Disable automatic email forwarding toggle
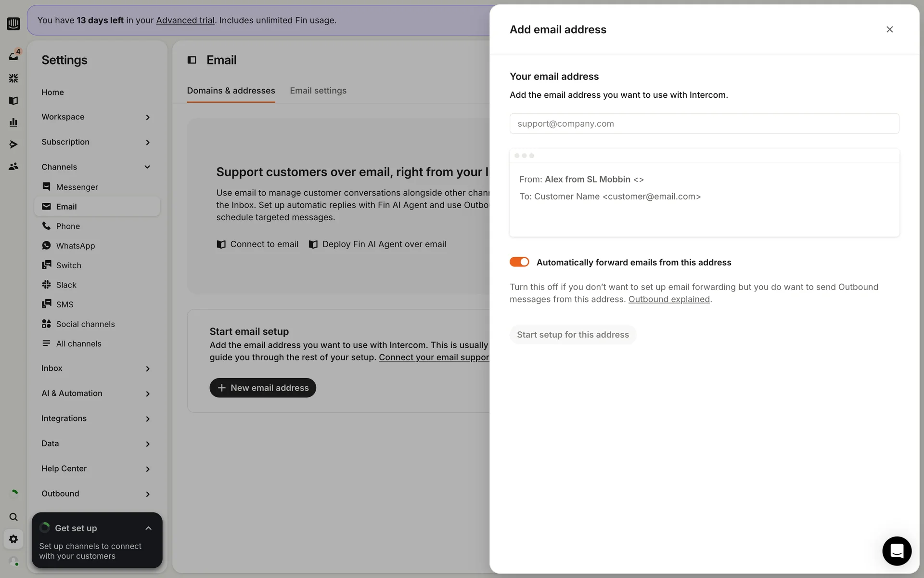This screenshot has height=578, width=924. pyautogui.click(x=519, y=262)
